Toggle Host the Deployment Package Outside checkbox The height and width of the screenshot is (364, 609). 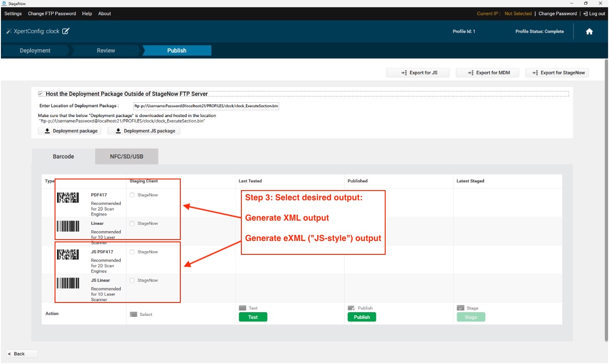coord(41,94)
